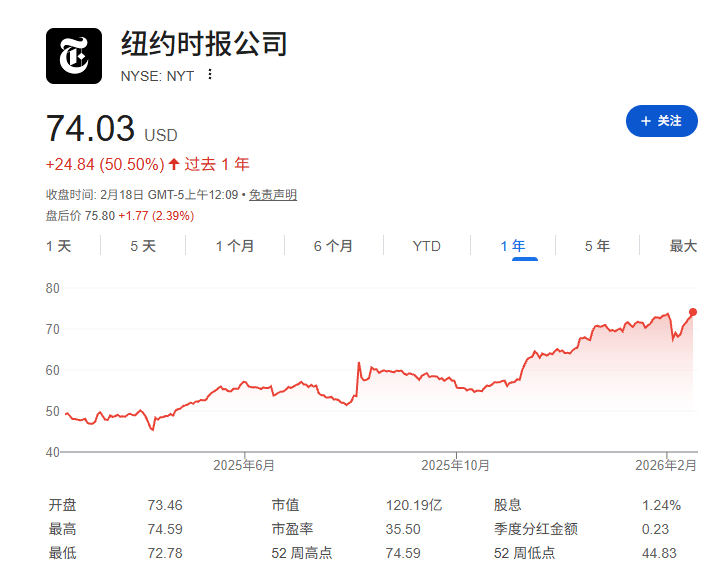Select the 5 年 range tab

point(597,246)
